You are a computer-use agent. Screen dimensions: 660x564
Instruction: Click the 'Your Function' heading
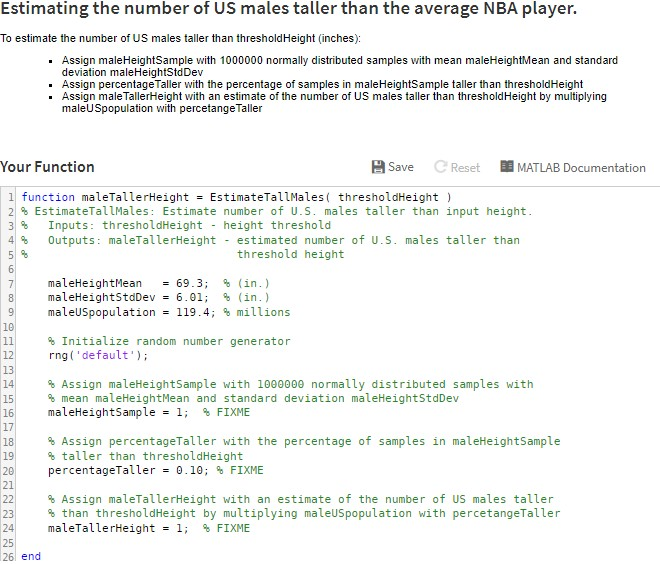pos(47,167)
